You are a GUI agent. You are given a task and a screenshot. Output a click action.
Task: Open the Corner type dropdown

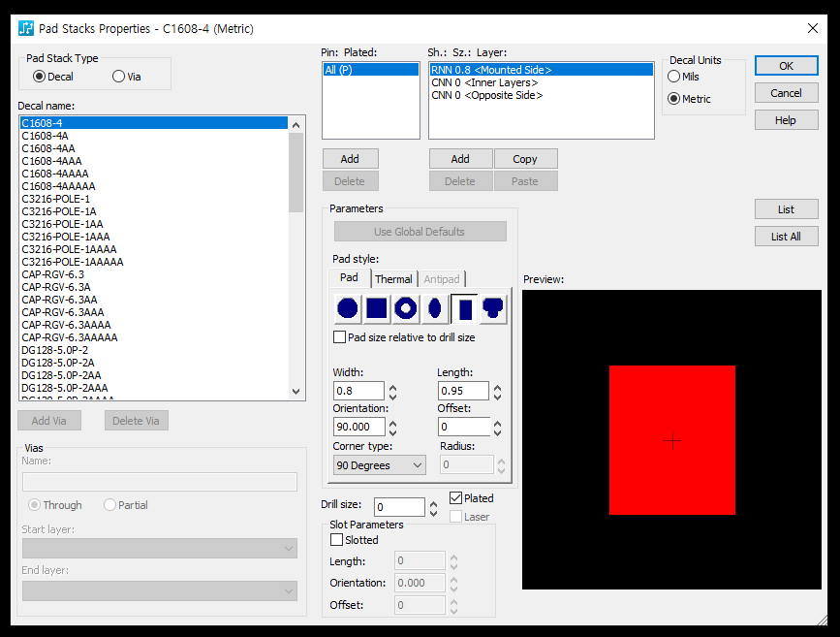(x=379, y=465)
